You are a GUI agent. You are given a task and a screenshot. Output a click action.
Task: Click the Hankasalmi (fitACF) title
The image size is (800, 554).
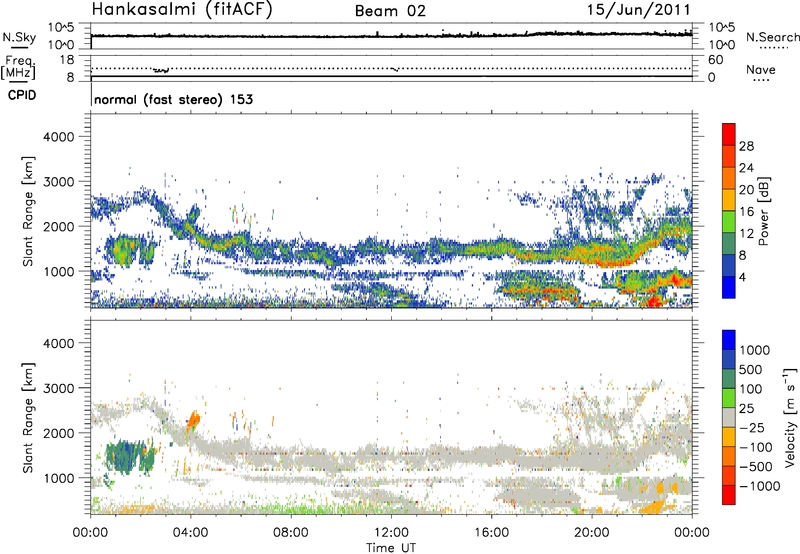[x=182, y=9]
